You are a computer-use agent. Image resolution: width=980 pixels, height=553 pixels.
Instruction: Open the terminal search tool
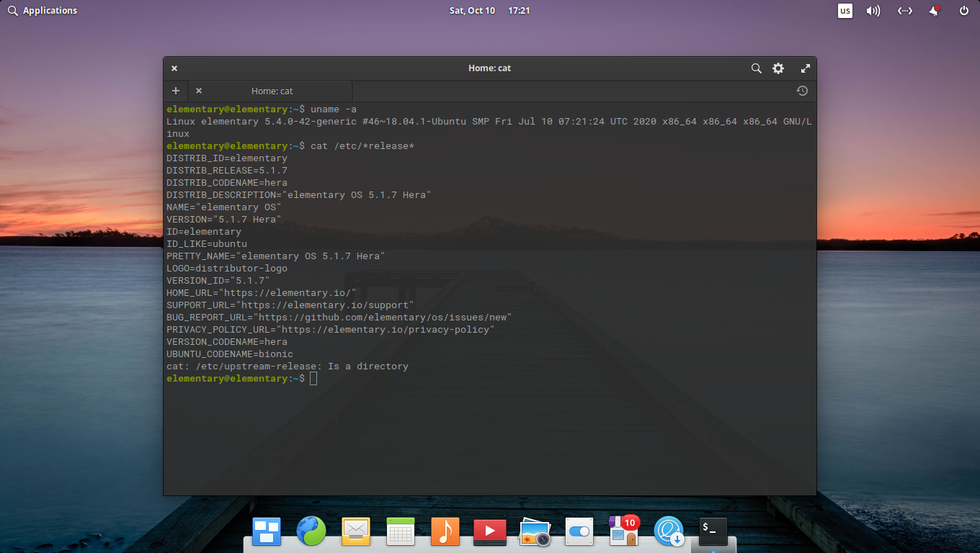coord(756,68)
